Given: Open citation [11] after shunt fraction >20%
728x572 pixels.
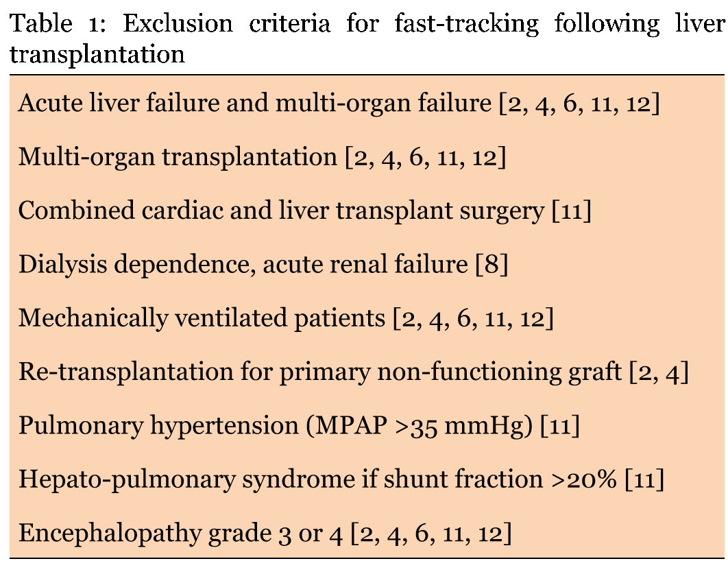Looking at the screenshot, I should (x=644, y=479).
